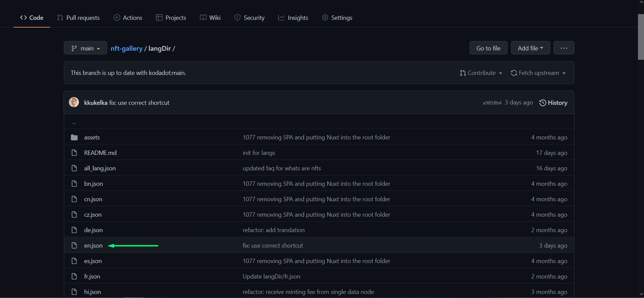Click the file icon beside cz.json
This screenshot has width=644, height=298.
74,215
